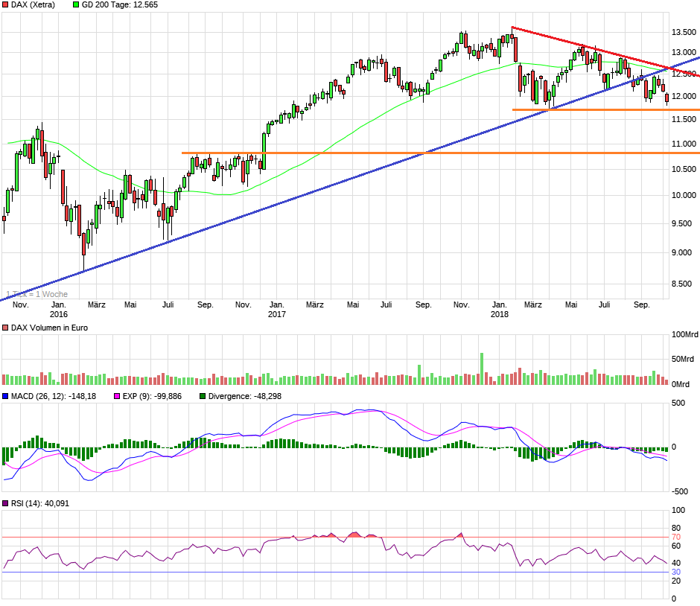Select 'Divergence: -48,298' label
Screen dimensions: 700x606
tap(245, 396)
